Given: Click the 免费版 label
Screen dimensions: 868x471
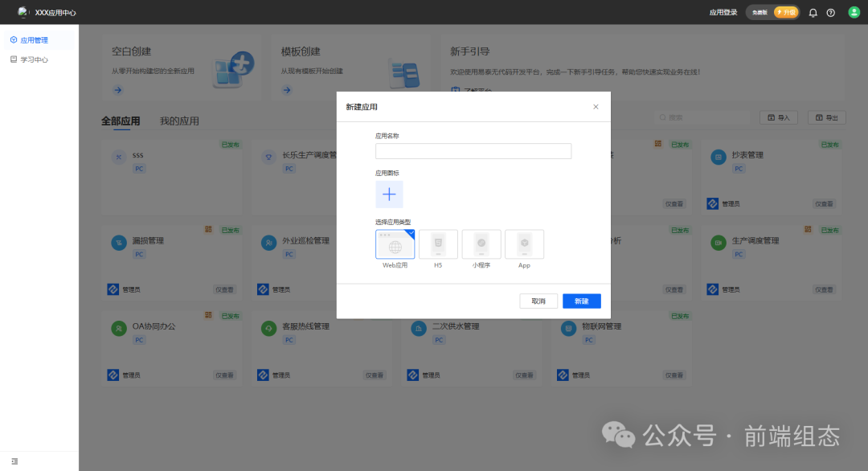Looking at the screenshot, I should 759,12.
